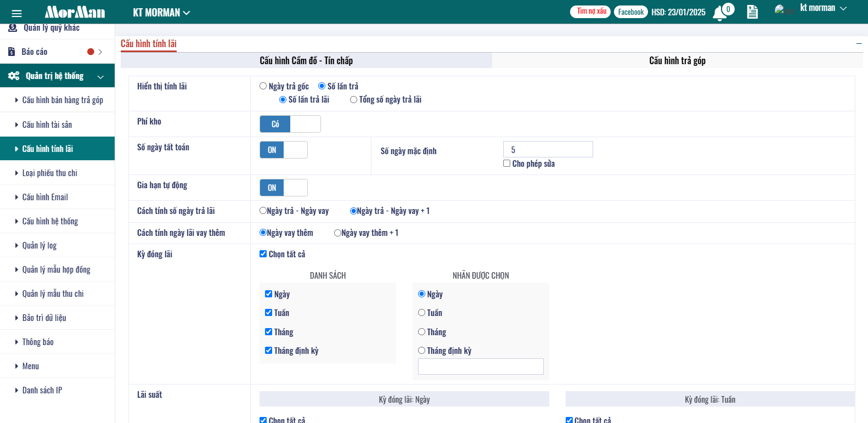Open the hamburger menu icon
The width and height of the screenshot is (868, 423).
[16, 14]
